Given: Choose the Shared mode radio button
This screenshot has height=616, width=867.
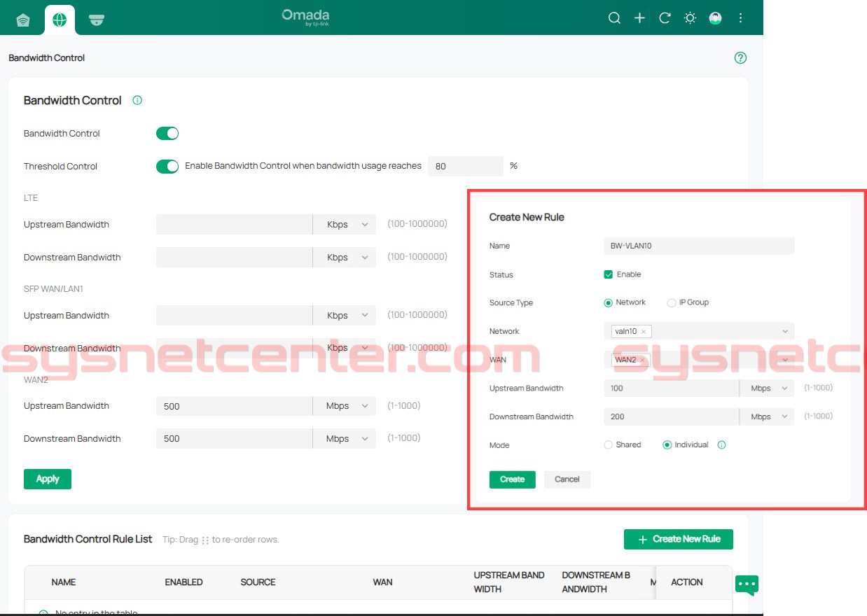Looking at the screenshot, I should point(608,445).
